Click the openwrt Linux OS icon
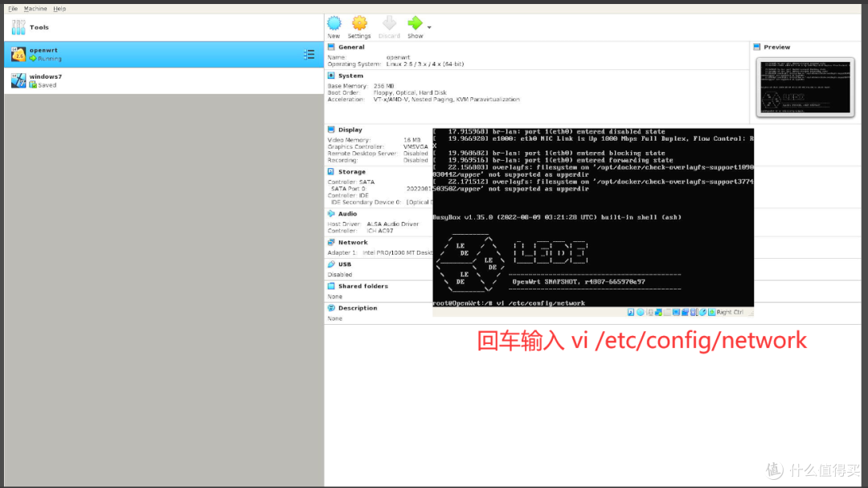The width and height of the screenshot is (868, 488). click(18, 55)
